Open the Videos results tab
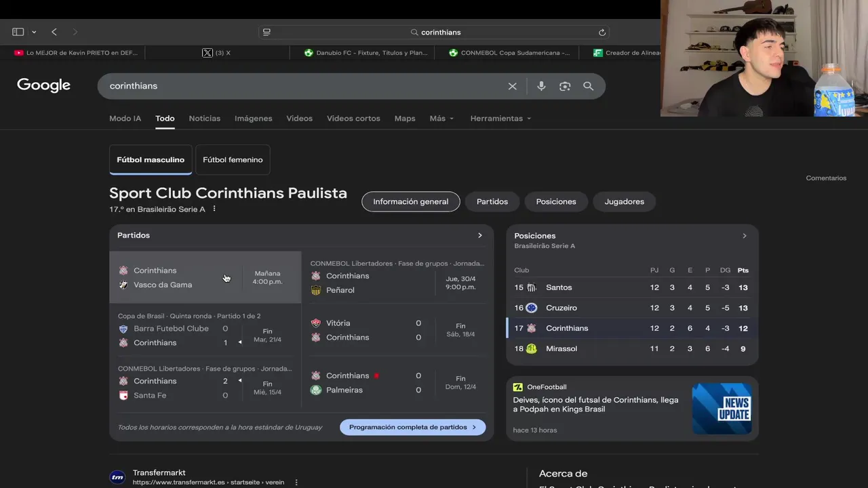This screenshot has width=868, height=488. (299, 118)
